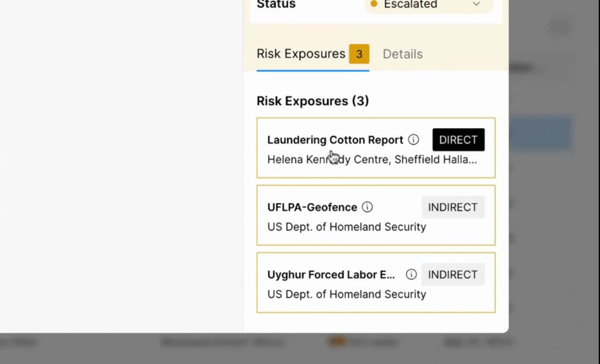Click the UFLPA-Geofence info icon
The image size is (600, 364).
coord(367,207)
